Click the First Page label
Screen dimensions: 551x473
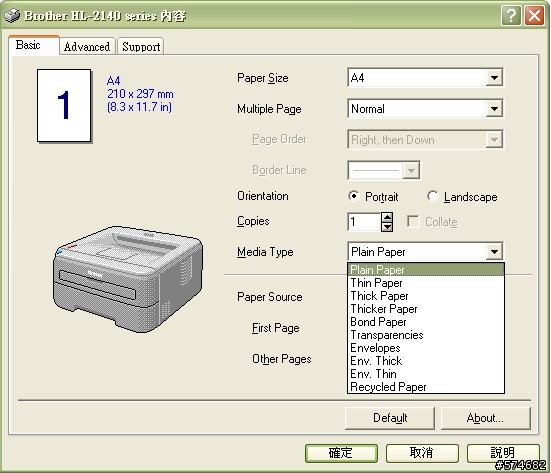pos(276,328)
